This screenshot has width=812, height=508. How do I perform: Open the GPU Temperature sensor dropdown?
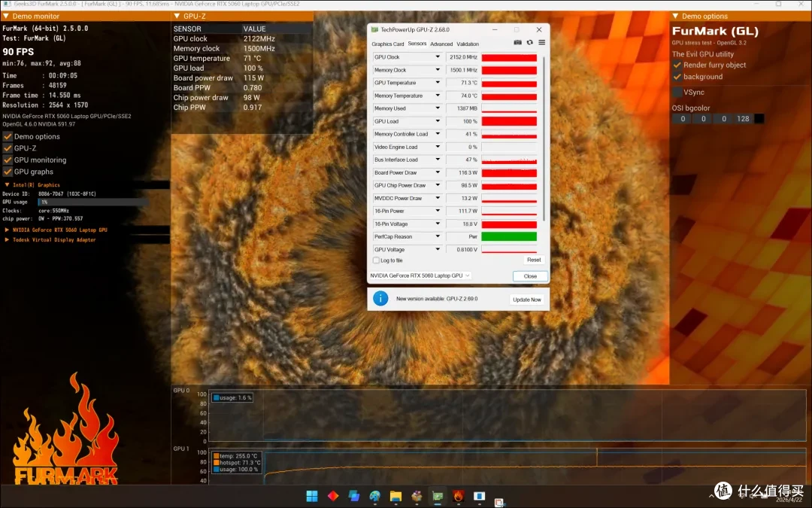(x=438, y=83)
